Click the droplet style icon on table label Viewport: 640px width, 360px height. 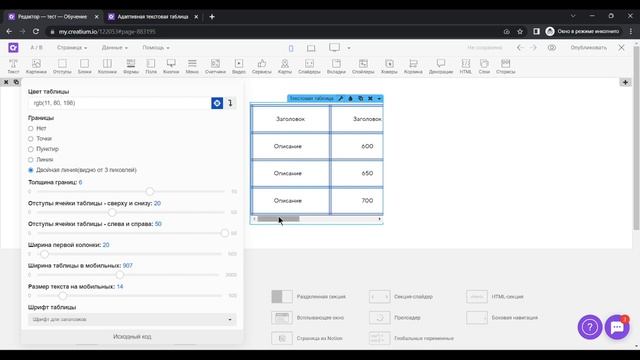tap(350, 98)
